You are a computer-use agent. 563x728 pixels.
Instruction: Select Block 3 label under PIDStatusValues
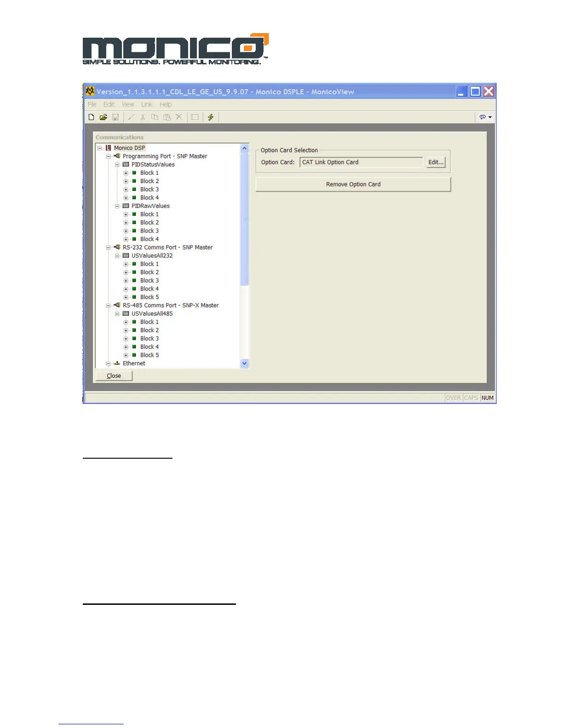click(x=149, y=189)
